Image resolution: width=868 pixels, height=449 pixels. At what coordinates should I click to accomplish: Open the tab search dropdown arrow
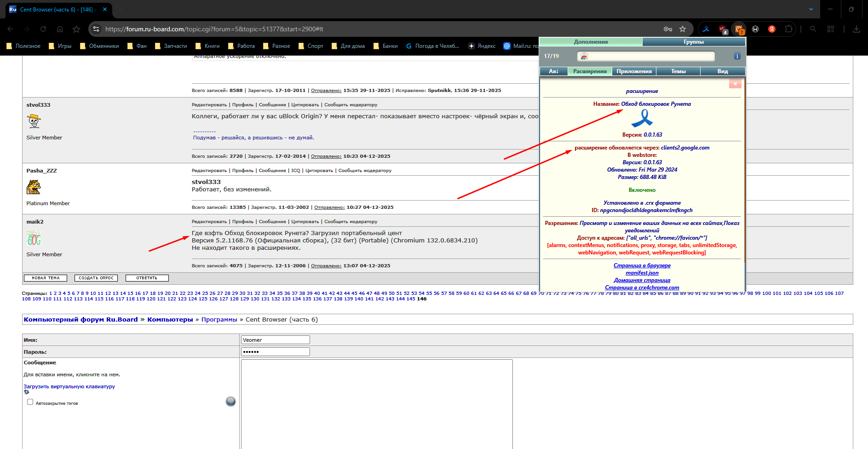(x=811, y=9)
